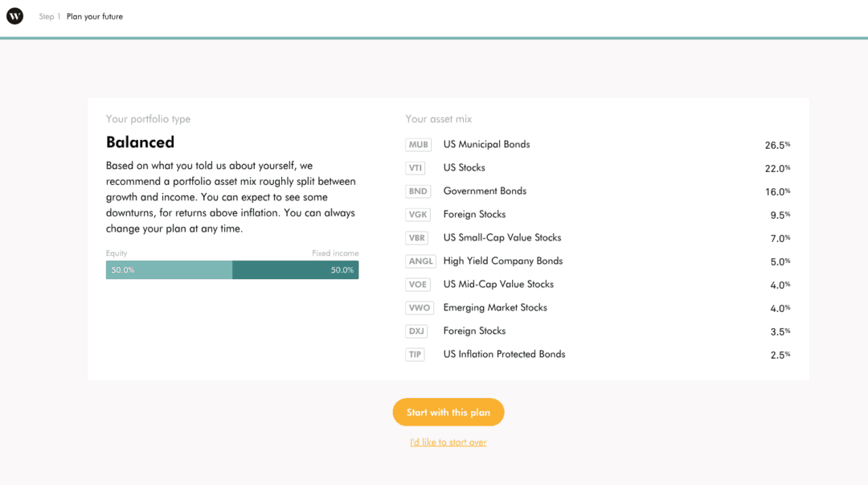Click the MUB ticker badge
Screen dimensions: 868x485
click(418, 144)
